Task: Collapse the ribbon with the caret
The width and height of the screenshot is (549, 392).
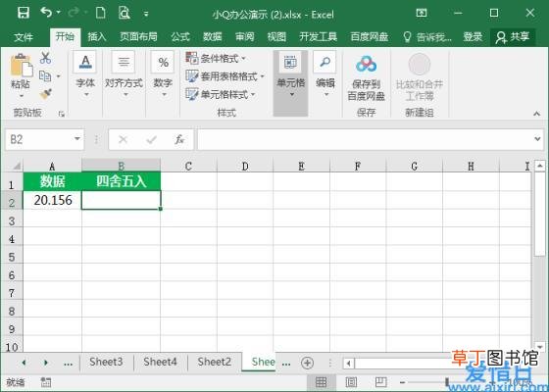Action: pos(536,114)
